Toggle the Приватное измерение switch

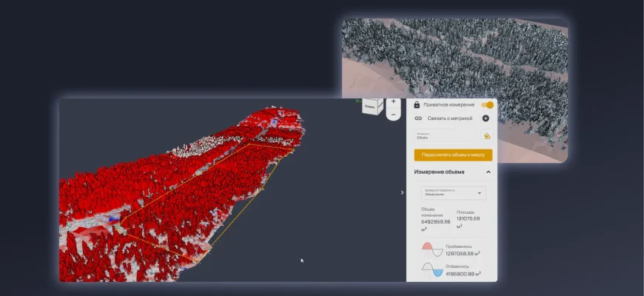coord(487,105)
